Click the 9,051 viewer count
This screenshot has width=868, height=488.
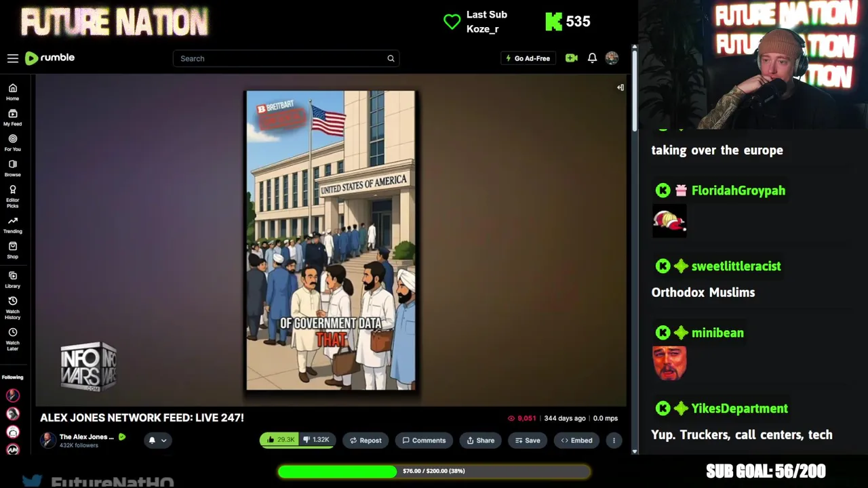[521, 418]
